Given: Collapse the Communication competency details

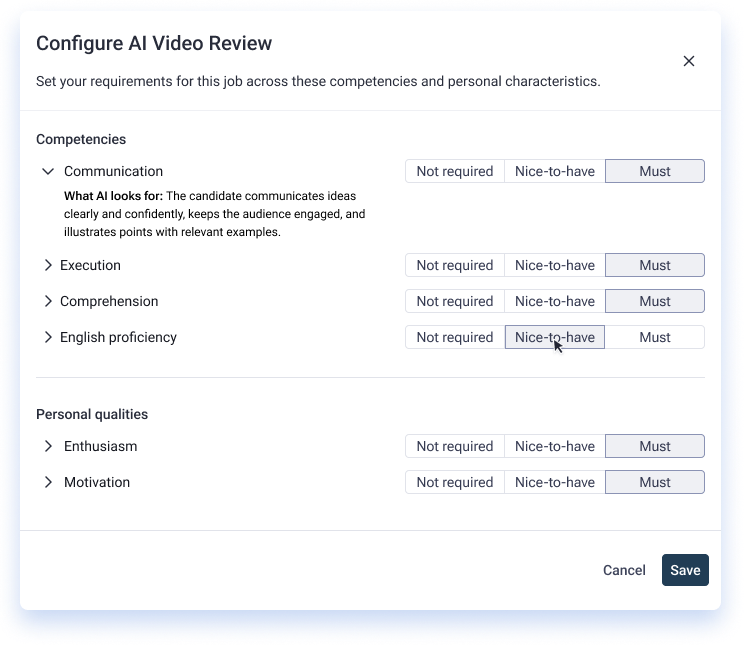Looking at the screenshot, I should [48, 171].
